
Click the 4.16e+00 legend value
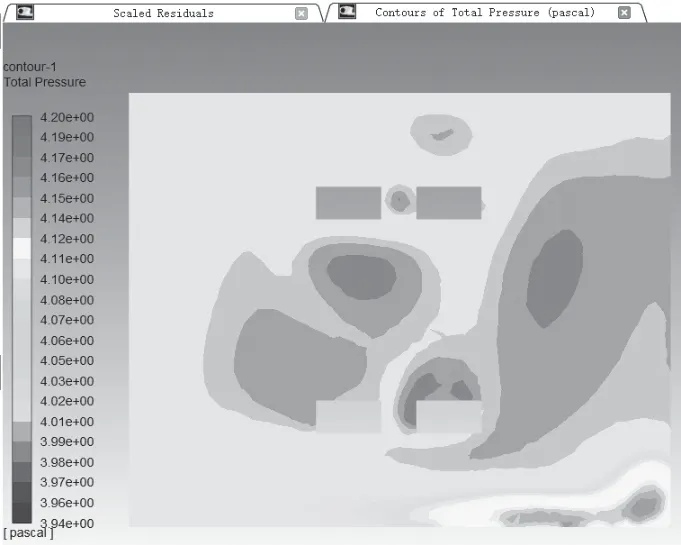[67, 178]
